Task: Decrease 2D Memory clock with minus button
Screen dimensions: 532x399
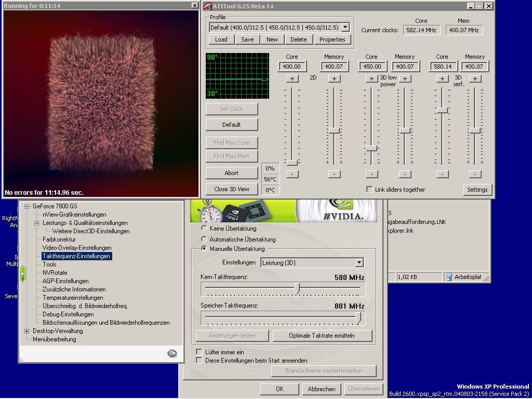Action: (334, 174)
